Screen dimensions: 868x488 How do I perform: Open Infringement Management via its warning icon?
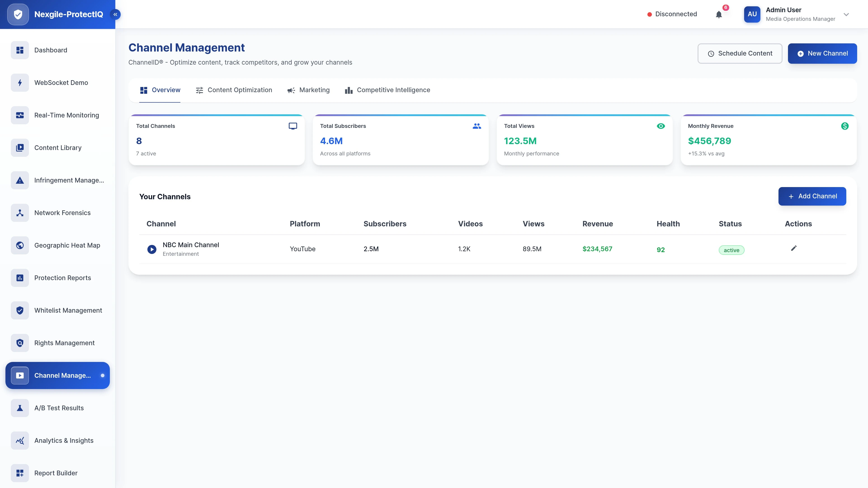point(19,180)
